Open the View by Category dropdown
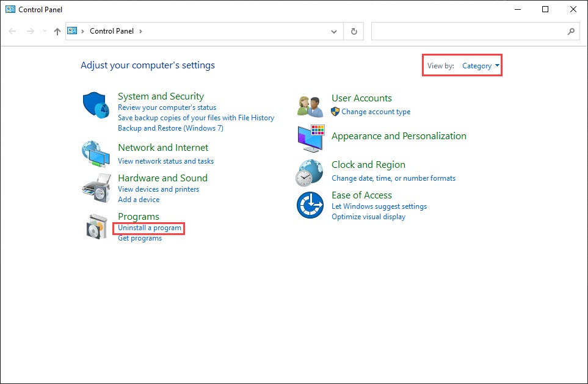Viewport: 588px width, 384px height. [481, 65]
